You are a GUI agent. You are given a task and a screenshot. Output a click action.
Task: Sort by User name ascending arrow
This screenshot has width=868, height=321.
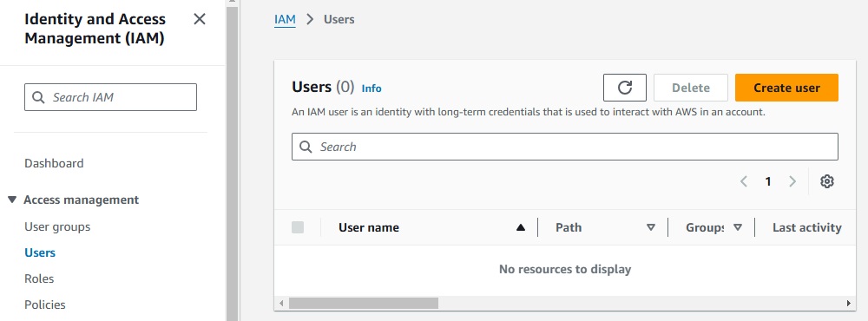[520, 227]
